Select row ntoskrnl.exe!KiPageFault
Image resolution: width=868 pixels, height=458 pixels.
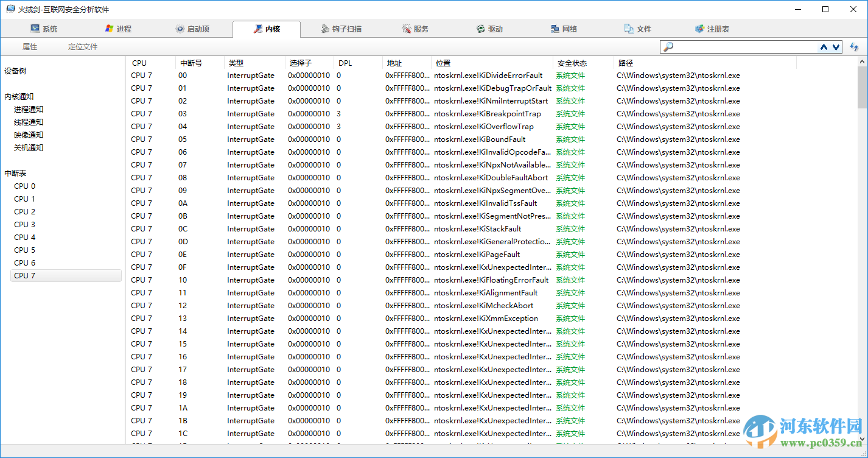[492, 255]
